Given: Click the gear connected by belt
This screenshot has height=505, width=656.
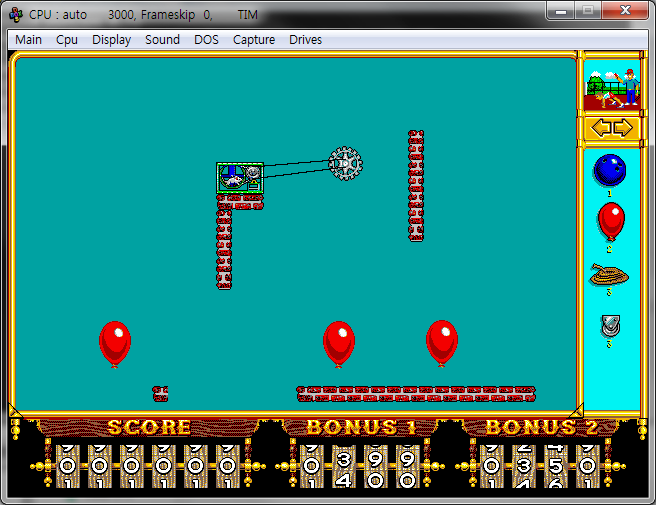Looking at the screenshot, I should [x=345, y=164].
